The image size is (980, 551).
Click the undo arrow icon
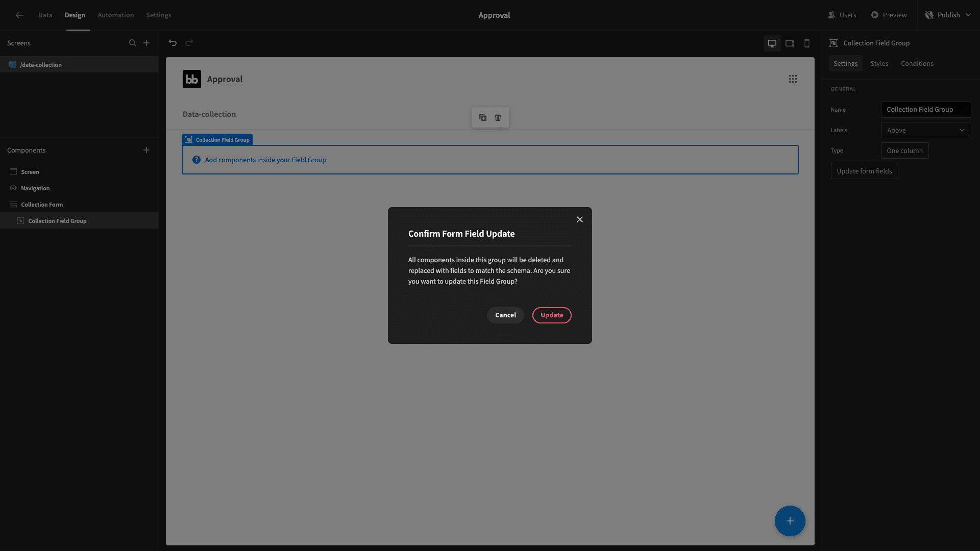tap(173, 43)
